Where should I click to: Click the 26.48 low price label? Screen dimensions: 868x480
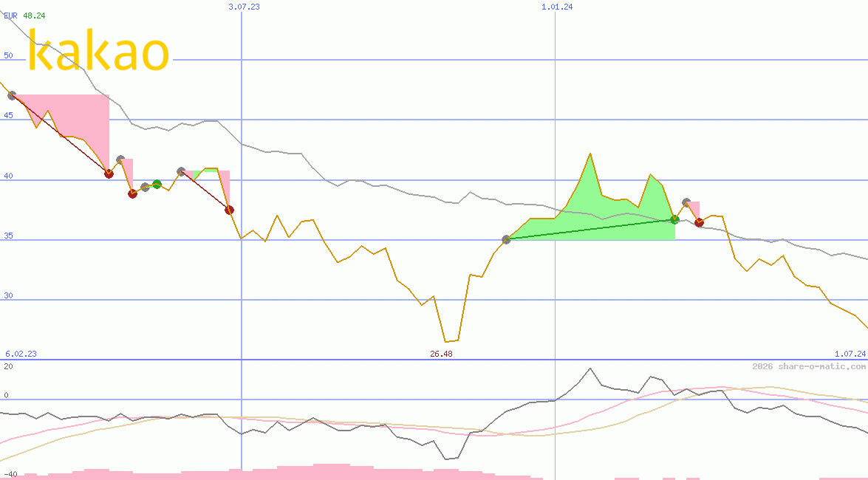(x=441, y=354)
